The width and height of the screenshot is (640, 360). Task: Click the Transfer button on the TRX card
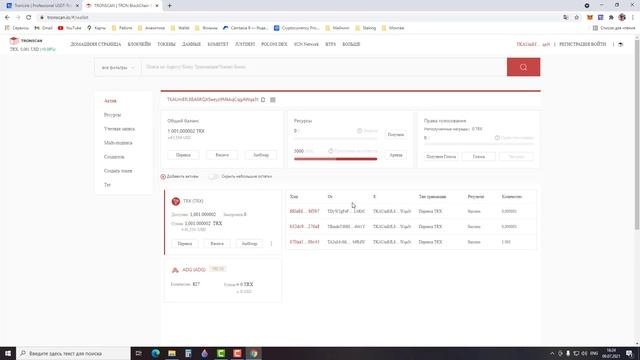184,244
